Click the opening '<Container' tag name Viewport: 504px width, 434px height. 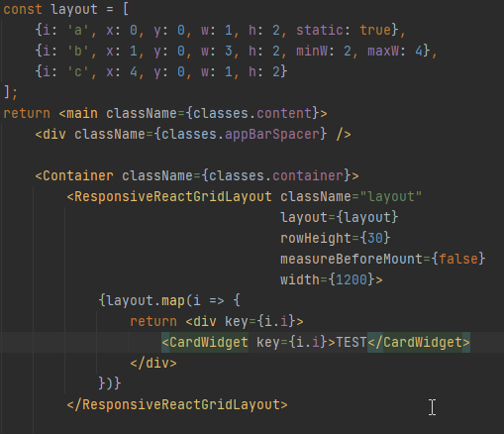click(x=74, y=175)
